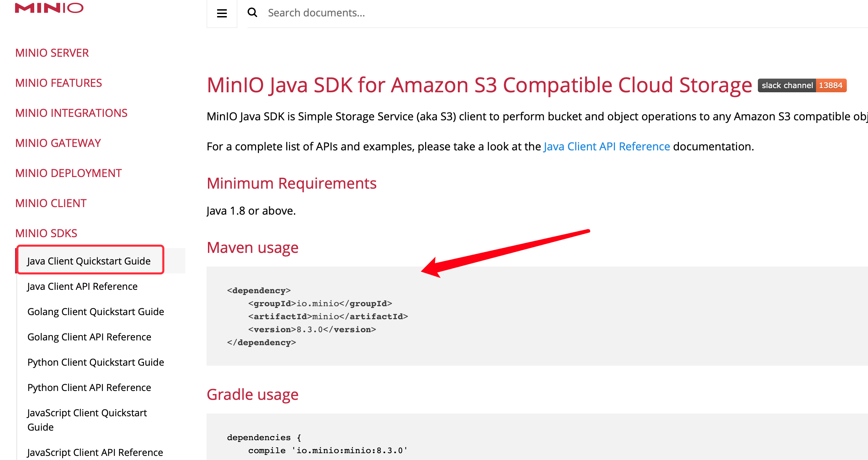The height and width of the screenshot is (460, 868).
Task: Open MINIO INTEGRATIONS documentation
Action: tap(71, 113)
